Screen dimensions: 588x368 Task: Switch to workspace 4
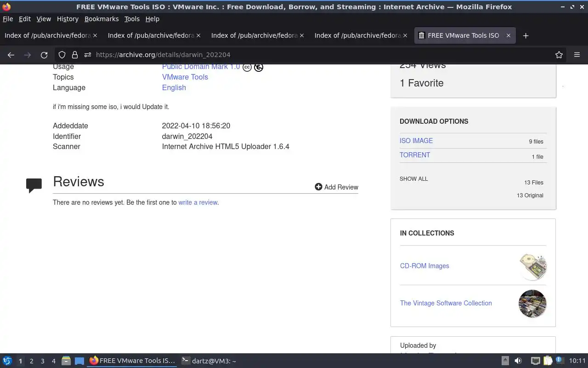54,361
